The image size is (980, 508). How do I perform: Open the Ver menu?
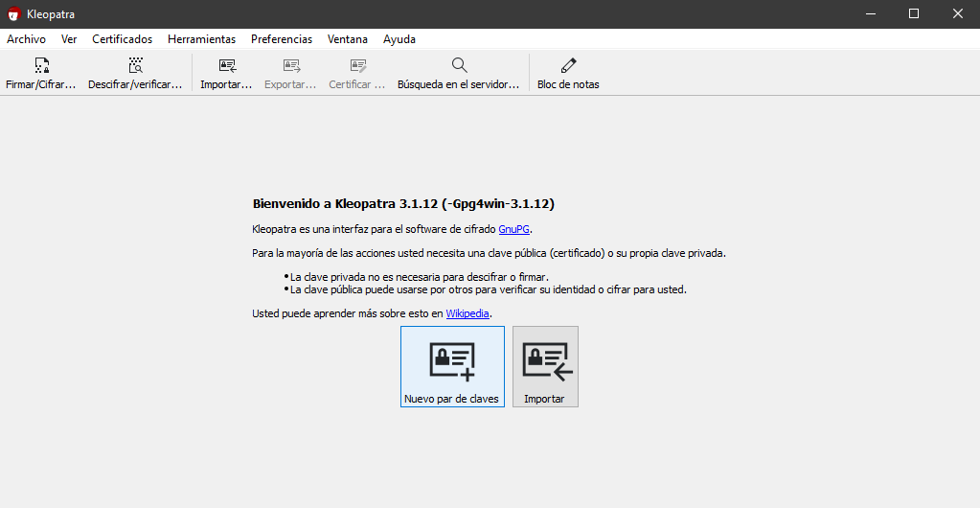pos(69,38)
